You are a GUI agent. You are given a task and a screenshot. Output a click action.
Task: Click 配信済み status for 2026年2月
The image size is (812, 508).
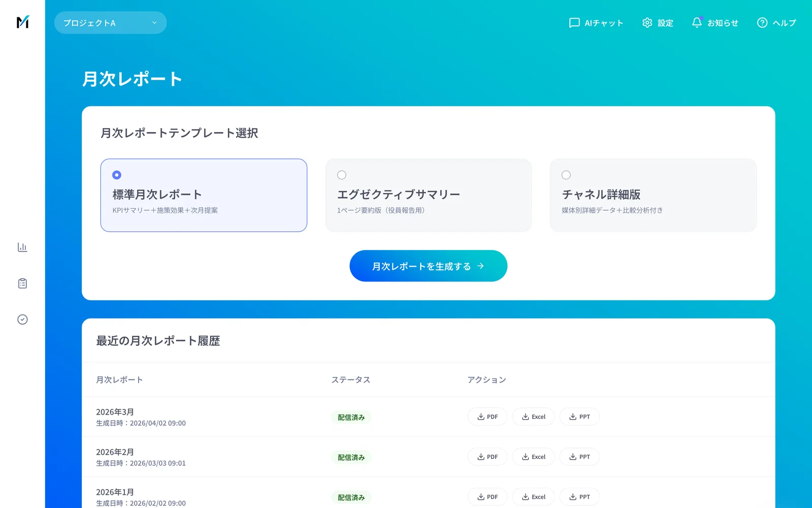tap(351, 457)
